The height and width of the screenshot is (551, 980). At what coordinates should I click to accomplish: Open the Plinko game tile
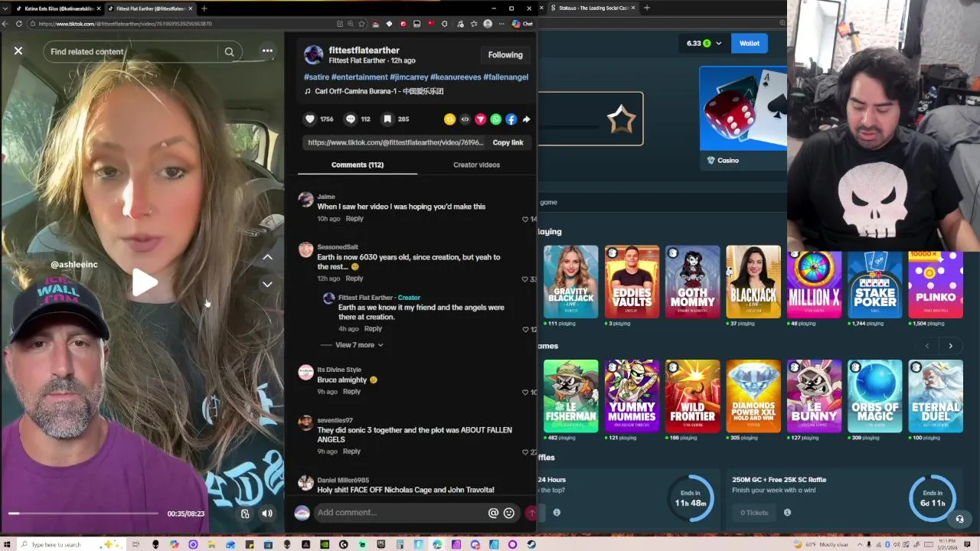pos(936,283)
